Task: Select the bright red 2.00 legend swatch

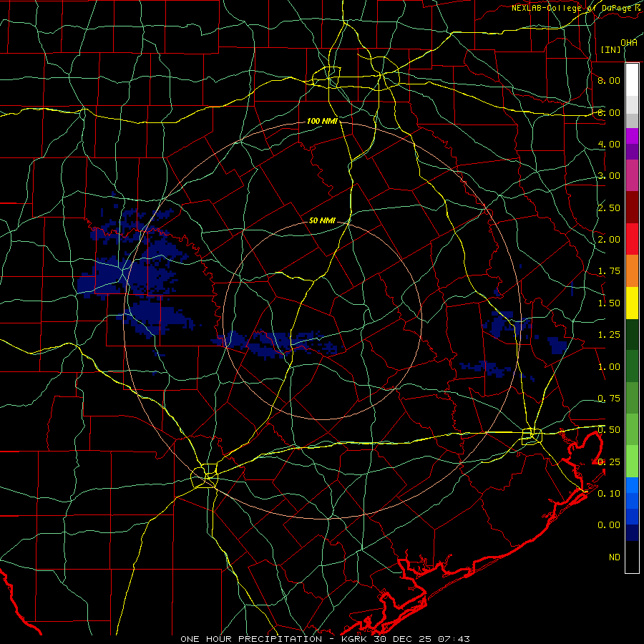Action: [632, 239]
